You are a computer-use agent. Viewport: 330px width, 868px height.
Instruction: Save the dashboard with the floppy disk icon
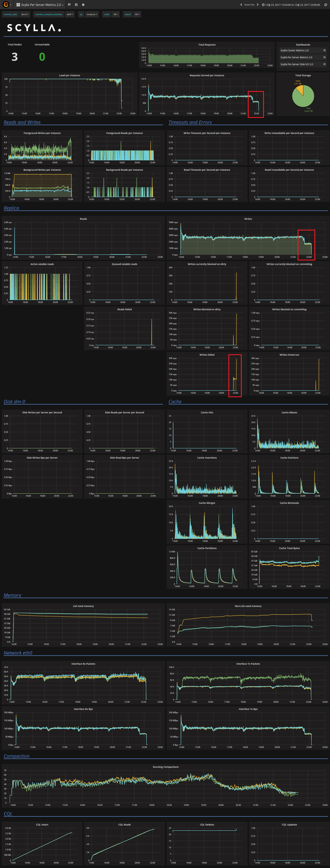(x=76, y=4)
